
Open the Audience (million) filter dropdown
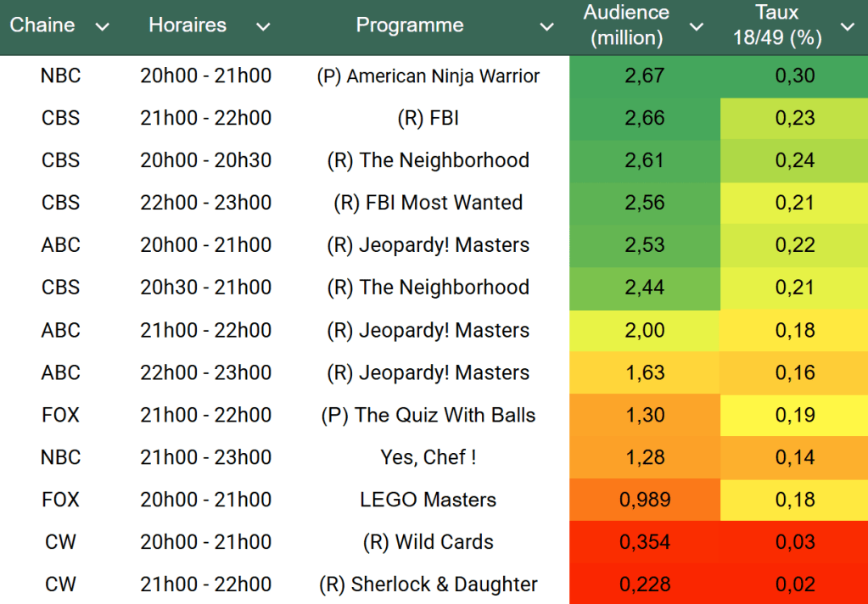coord(697,27)
